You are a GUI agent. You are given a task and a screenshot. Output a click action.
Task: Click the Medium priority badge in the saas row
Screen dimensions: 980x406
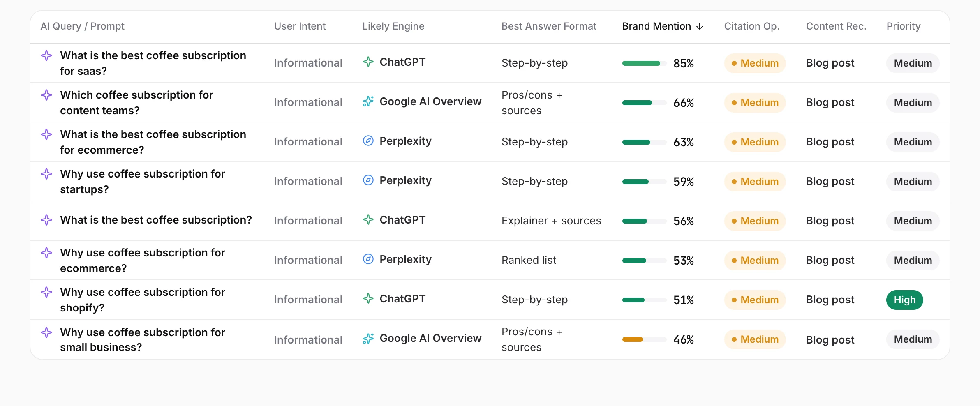pos(913,63)
